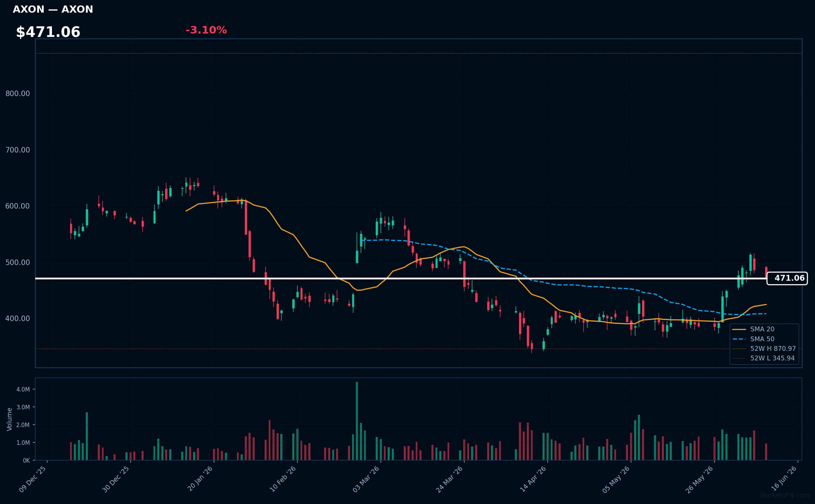Click the 09 Dec '25 date label
The width and height of the screenshot is (815, 504).
pos(33,479)
